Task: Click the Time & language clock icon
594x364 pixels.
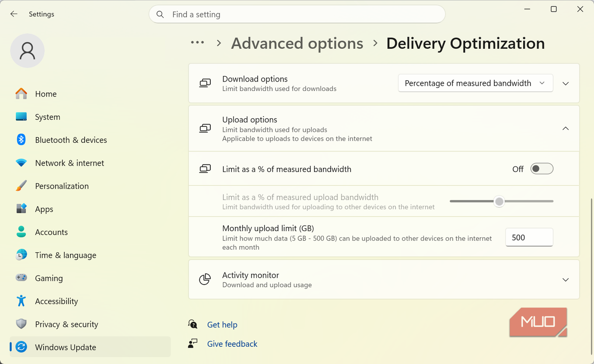Action: [21, 255]
